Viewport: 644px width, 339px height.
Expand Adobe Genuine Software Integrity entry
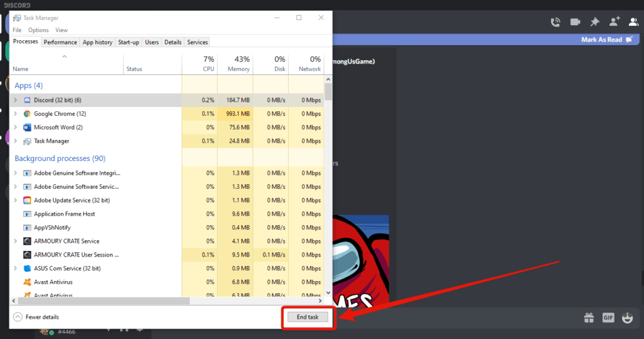[x=16, y=173]
